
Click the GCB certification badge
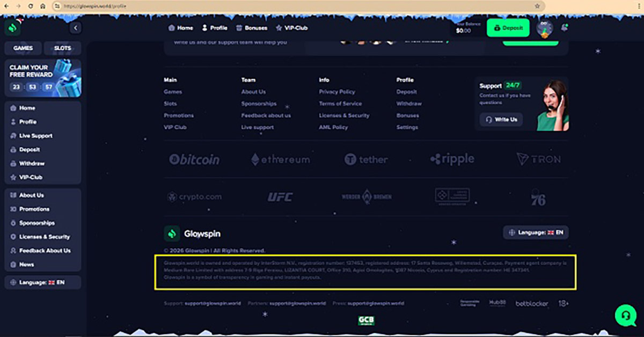tap(366, 320)
